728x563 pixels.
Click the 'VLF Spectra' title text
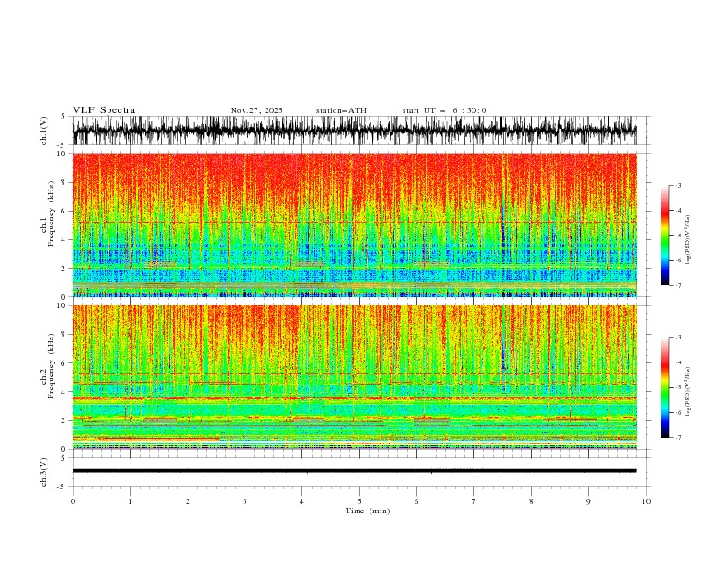coord(104,110)
